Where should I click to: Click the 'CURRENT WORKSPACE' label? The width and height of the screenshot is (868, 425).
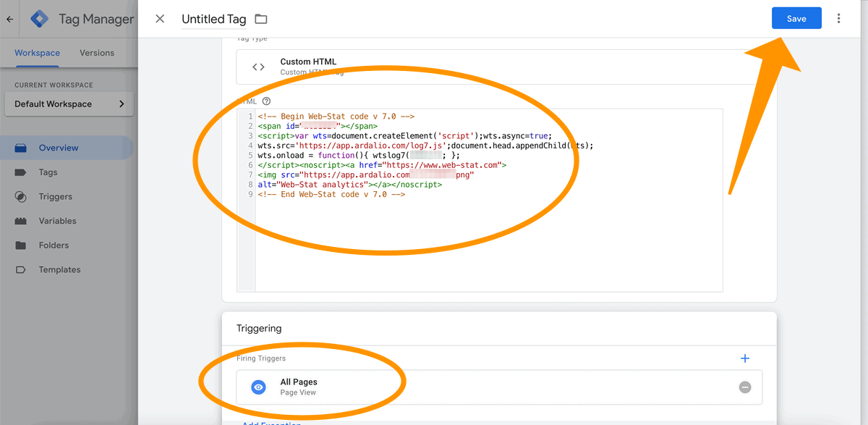54,85
